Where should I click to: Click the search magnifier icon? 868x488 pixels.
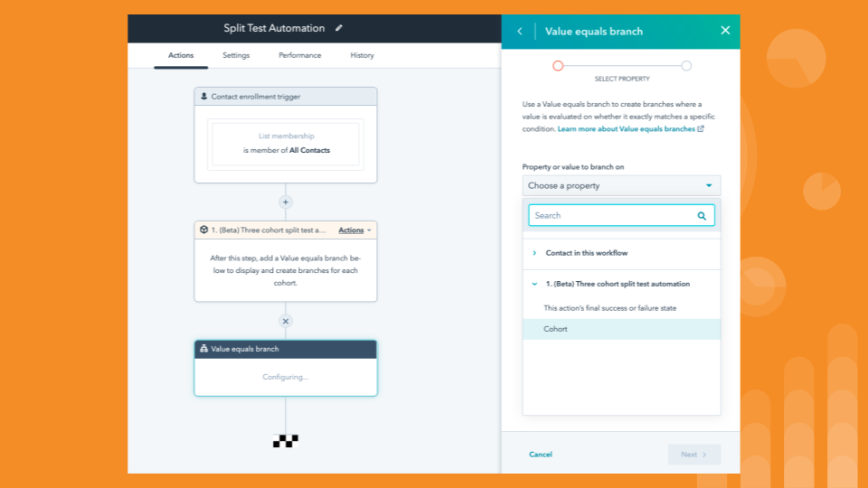(702, 216)
